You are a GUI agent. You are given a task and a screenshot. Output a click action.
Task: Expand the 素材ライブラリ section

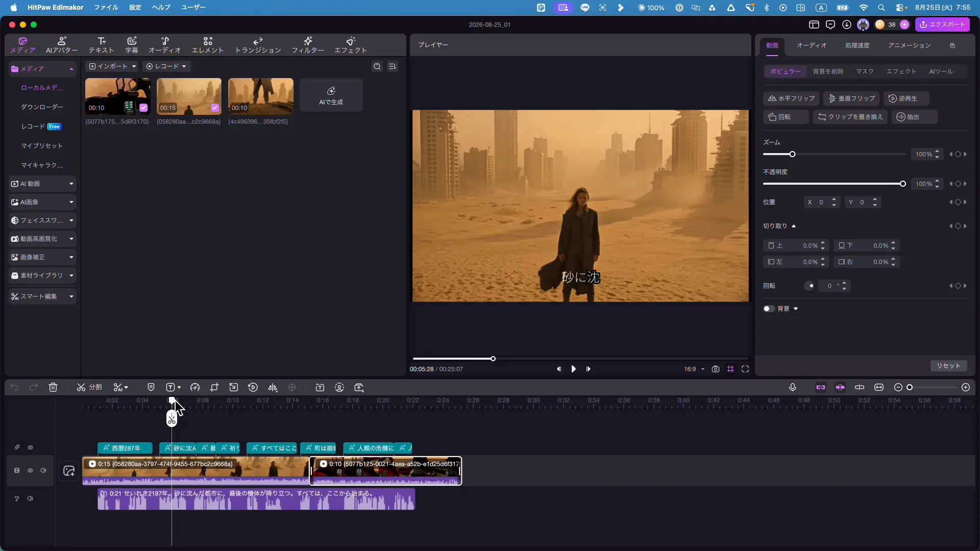pos(42,275)
